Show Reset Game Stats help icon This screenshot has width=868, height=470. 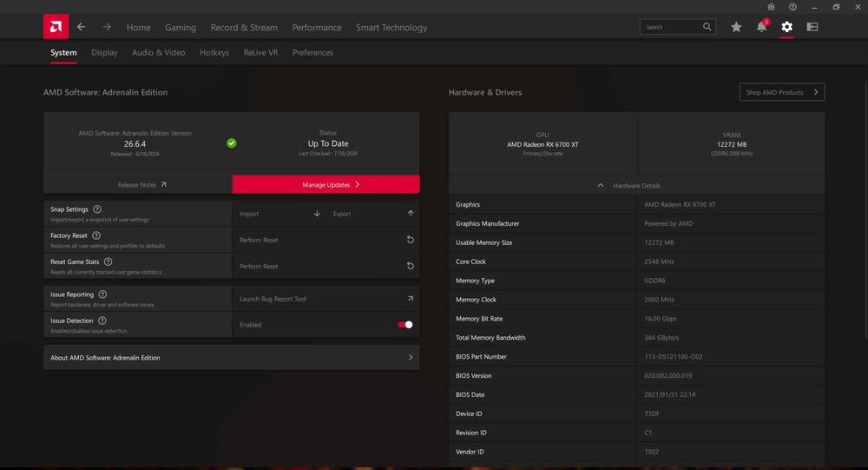(108, 261)
